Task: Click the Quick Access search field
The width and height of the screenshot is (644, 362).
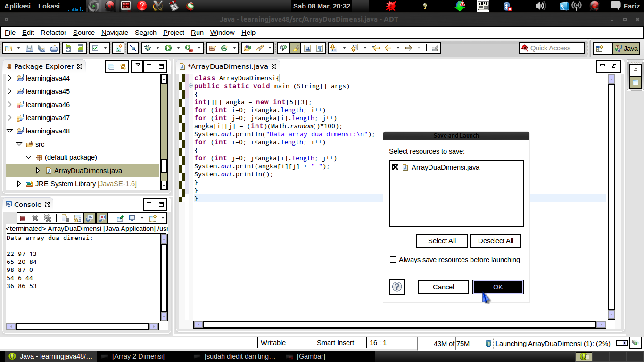Action: pyautogui.click(x=552, y=48)
